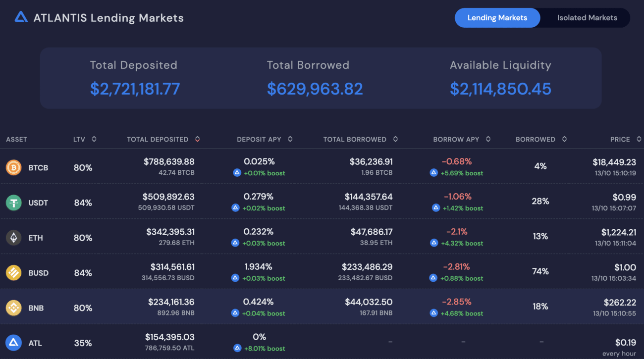This screenshot has width=644, height=359.
Task: Click the BUSD coin icon
Action: (13, 273)
